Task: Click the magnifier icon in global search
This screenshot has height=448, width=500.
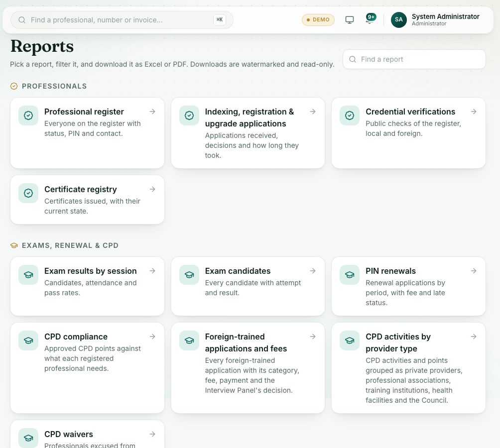Action: pyautogui.click(x=22, y=20)
